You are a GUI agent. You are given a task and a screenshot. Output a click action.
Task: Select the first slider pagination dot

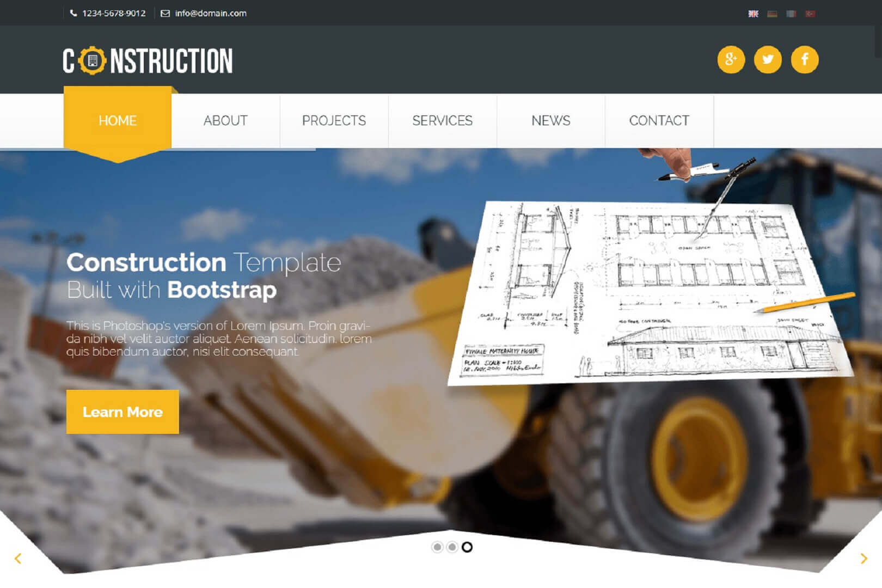tap(437, 547)
